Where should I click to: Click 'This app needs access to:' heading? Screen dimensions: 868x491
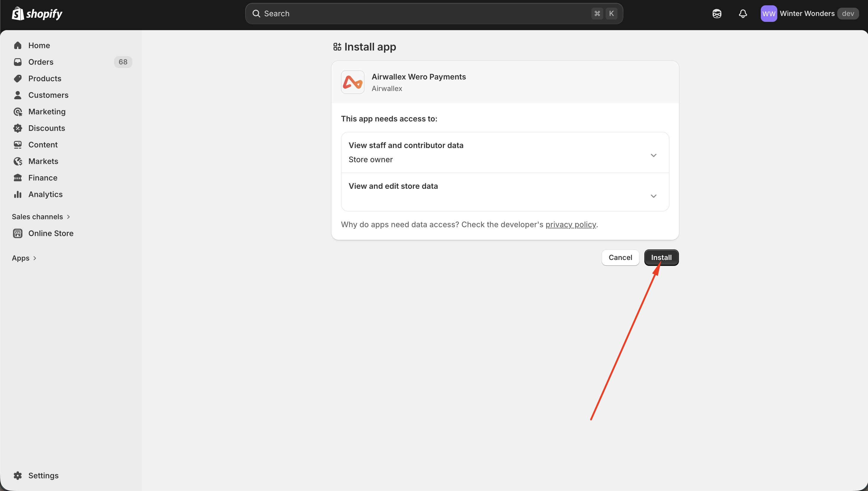point(389,119)
